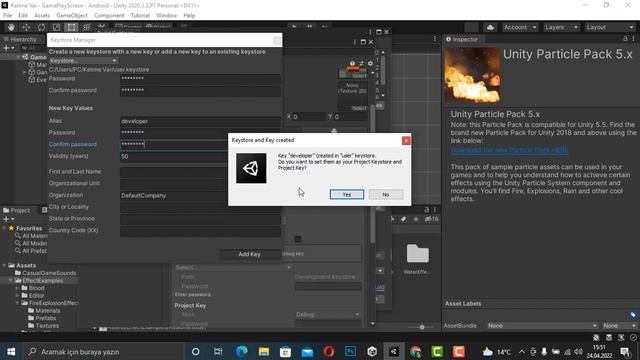Close the Keystore and Key created dialog

pyautogui.click(x=406, y=140)
